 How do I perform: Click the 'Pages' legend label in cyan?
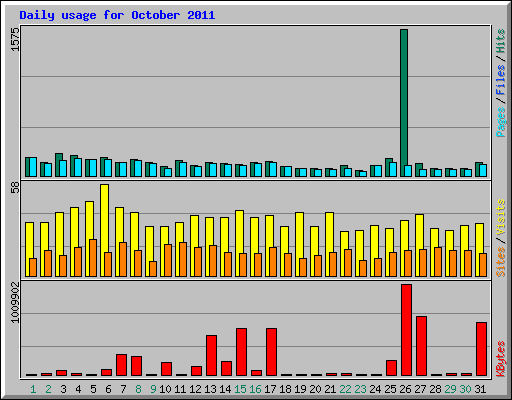[501, 122]
